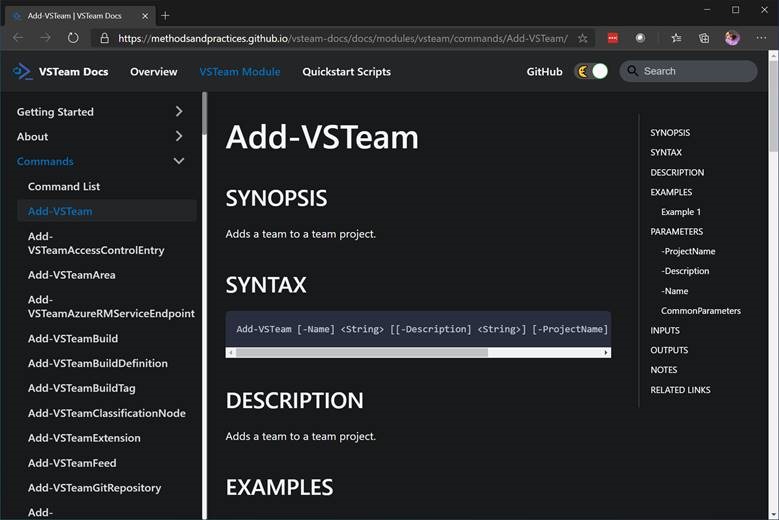779x520 pixels.
Task: Jump to NOTES in table of contents
Action: pos(664,370)
